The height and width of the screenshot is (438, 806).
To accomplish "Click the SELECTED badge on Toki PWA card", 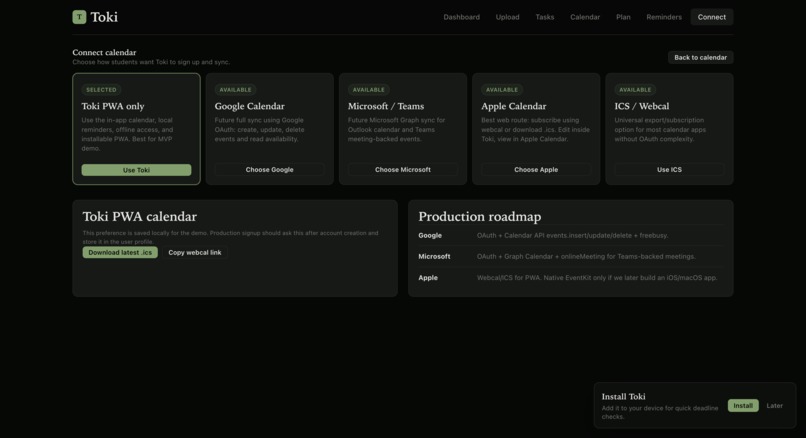I will pos(101,89).
